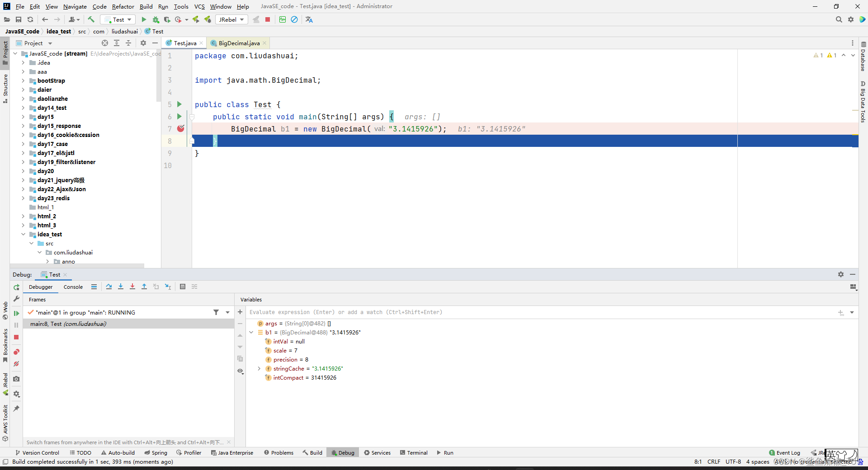The height and width of the screenshot is (470, 868).
Task: Open the Refactor menu
Action: (123, 6)
